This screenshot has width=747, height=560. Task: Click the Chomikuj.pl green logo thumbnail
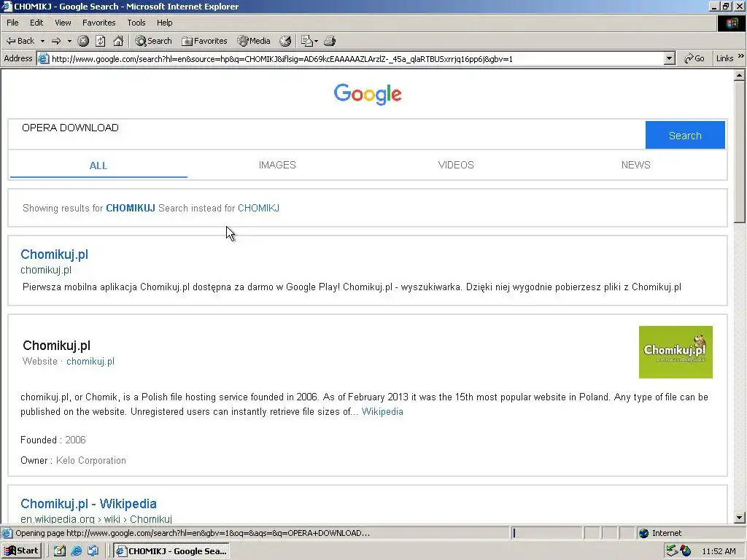coord(676,352)
